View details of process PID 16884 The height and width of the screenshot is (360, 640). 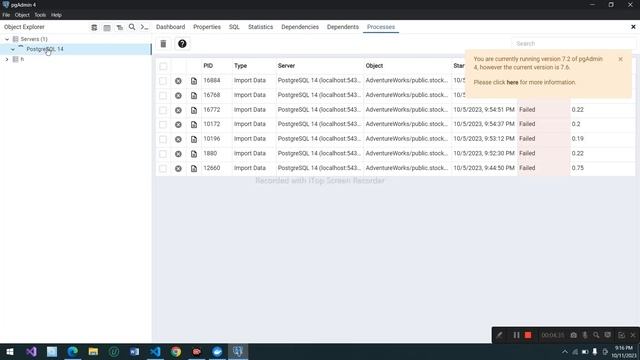(194, 81)
